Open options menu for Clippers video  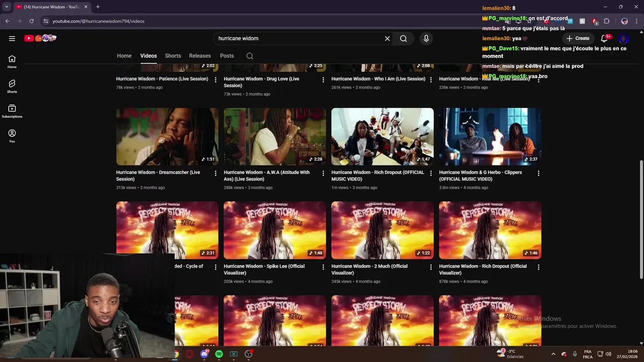click(x=538, y=173)
